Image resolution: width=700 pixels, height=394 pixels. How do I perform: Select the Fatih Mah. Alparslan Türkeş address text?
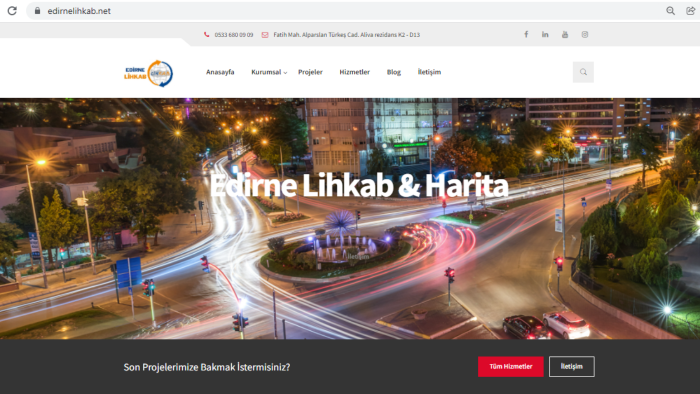click(x=346, y=35)
